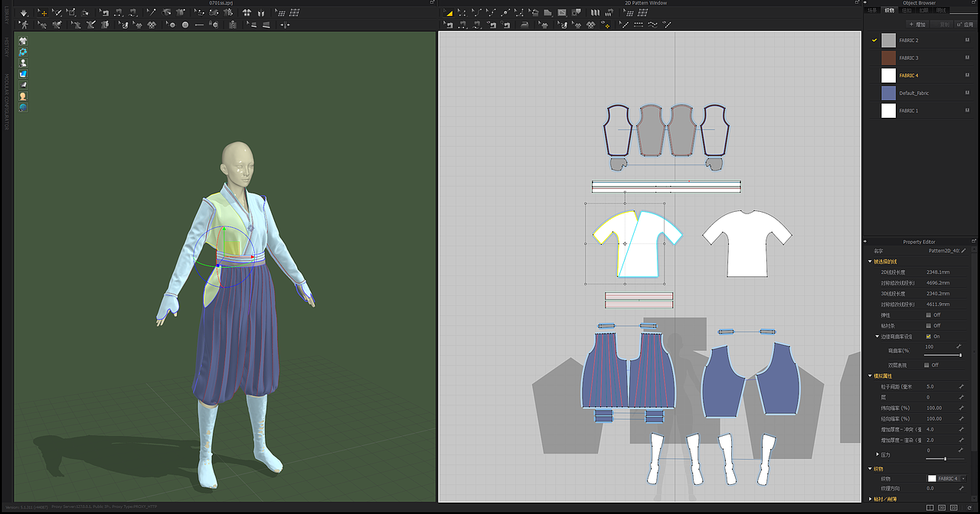Viewport: 980px width, 514px height.
Task: Collapse the 被选择的线 section
Action: 870,262
